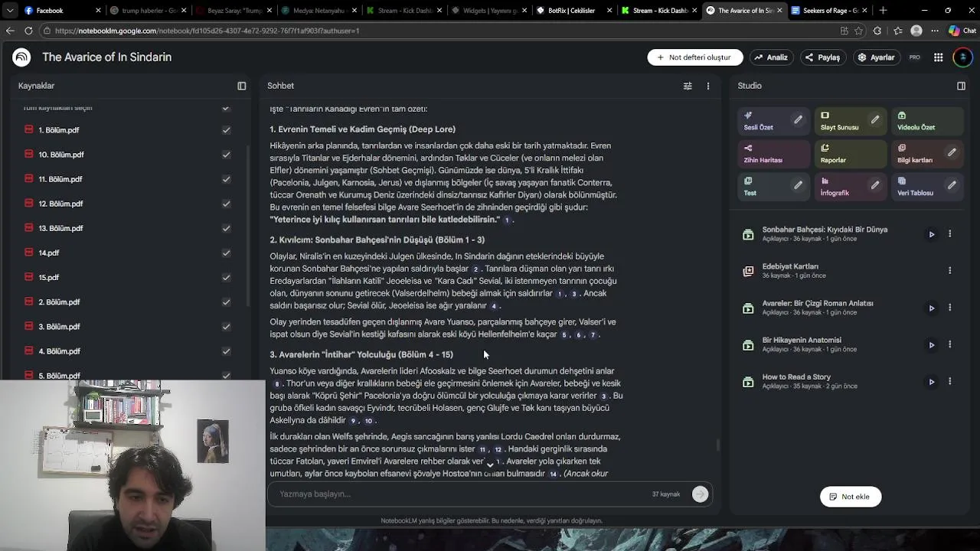Click Not ekle button

coord(850,497)
